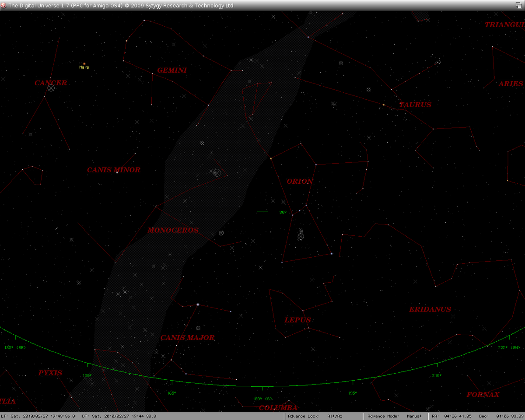
Task: Click the Advance Mode Manual status field
Action: [395, 416]
